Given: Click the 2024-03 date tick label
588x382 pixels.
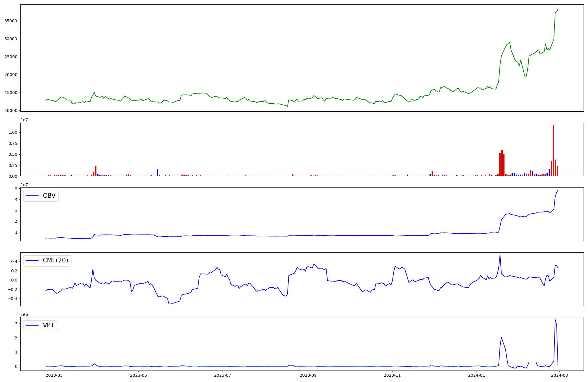Looking at the screenshot, I should (x=559, y=375).
